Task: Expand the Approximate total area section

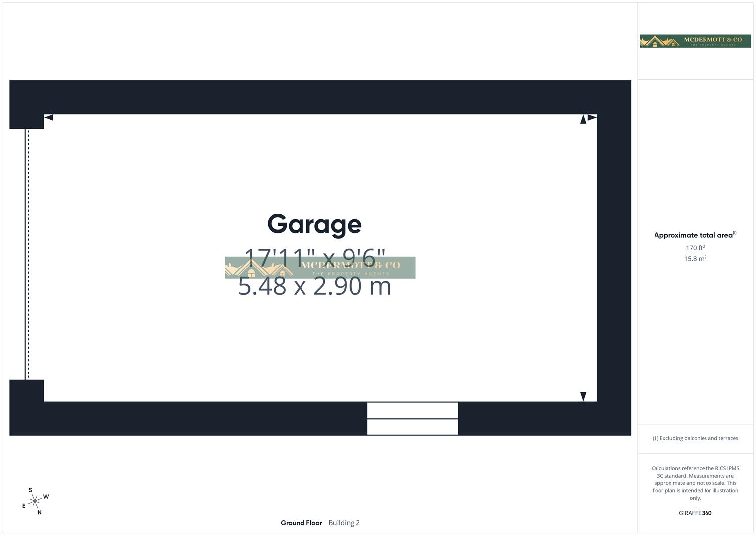Action: pos(694,234)
